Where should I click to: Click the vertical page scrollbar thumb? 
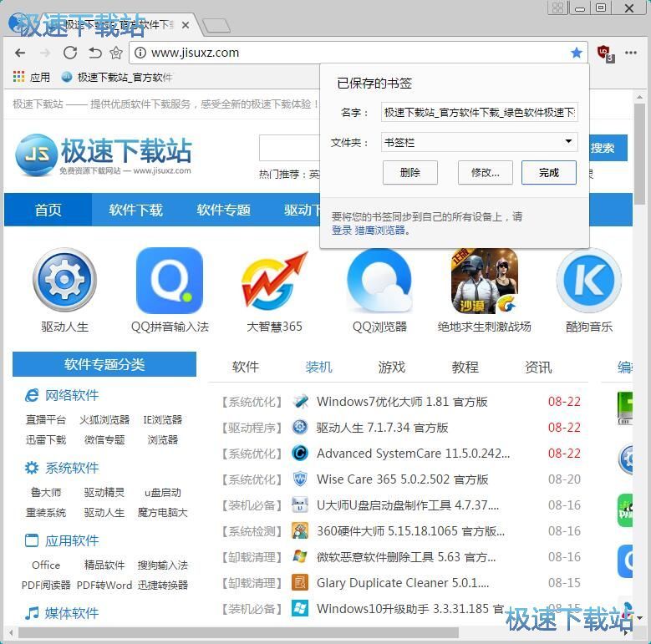point(639,154)
